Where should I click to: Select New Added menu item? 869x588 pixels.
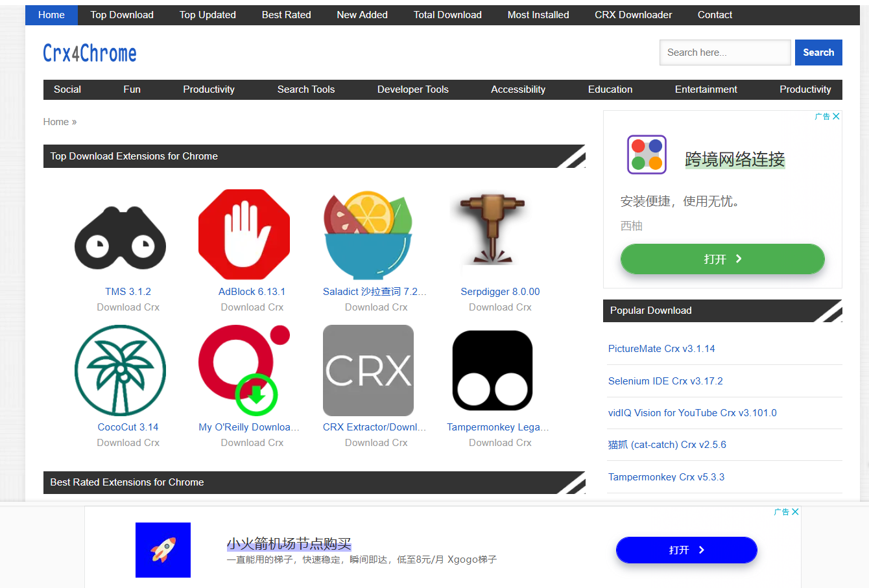[x=362, y=15]
